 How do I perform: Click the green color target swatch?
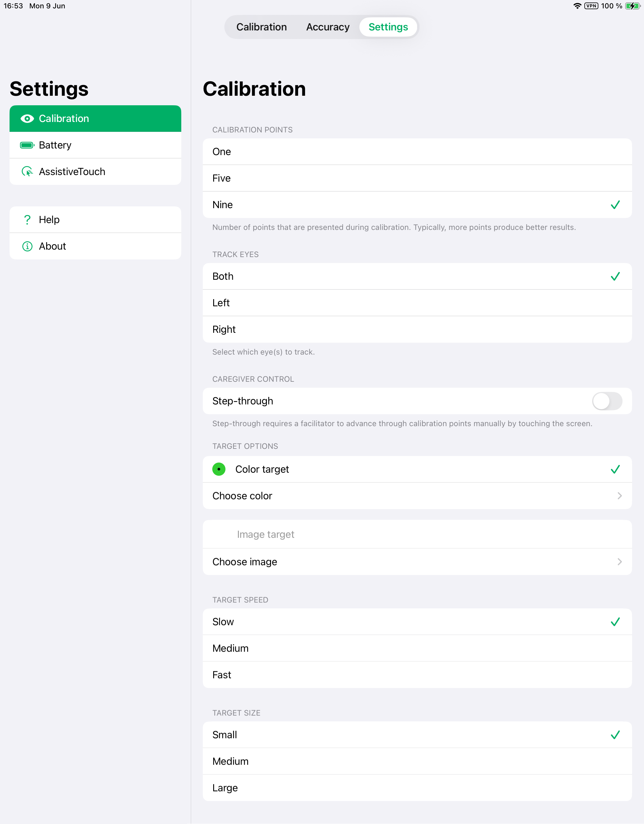point(219,469)
